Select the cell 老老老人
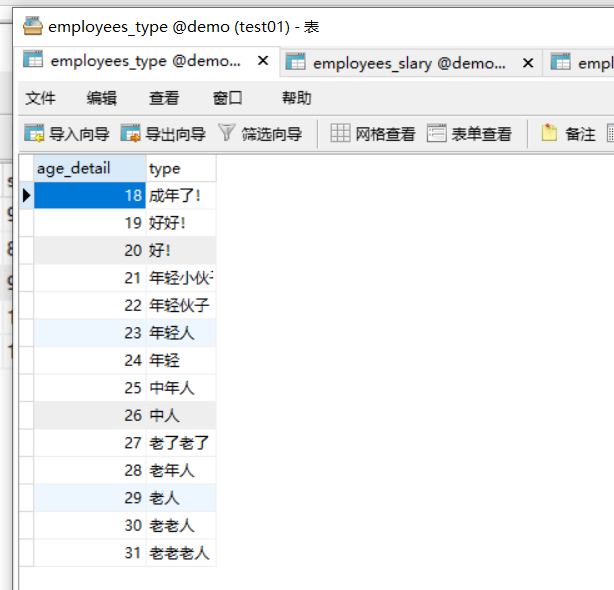Viewport: 614px width, 590px height. tap(181, 553)
